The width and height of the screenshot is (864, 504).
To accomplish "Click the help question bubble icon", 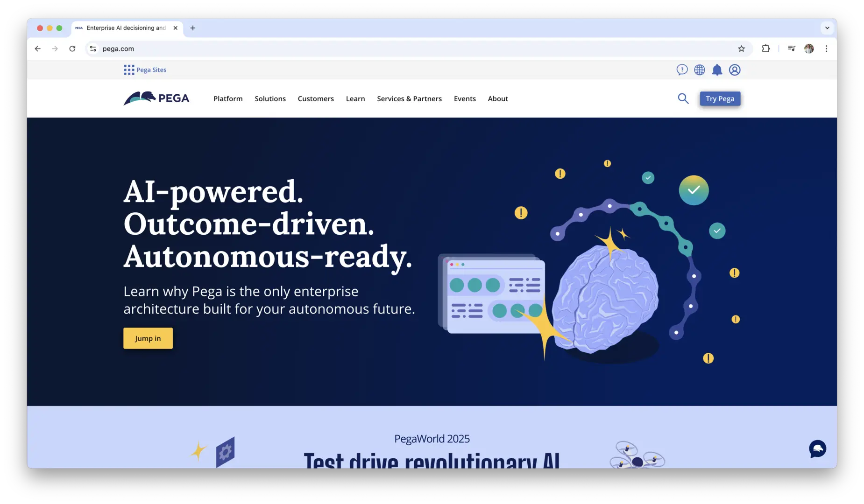I will click(x=682, y=70).
